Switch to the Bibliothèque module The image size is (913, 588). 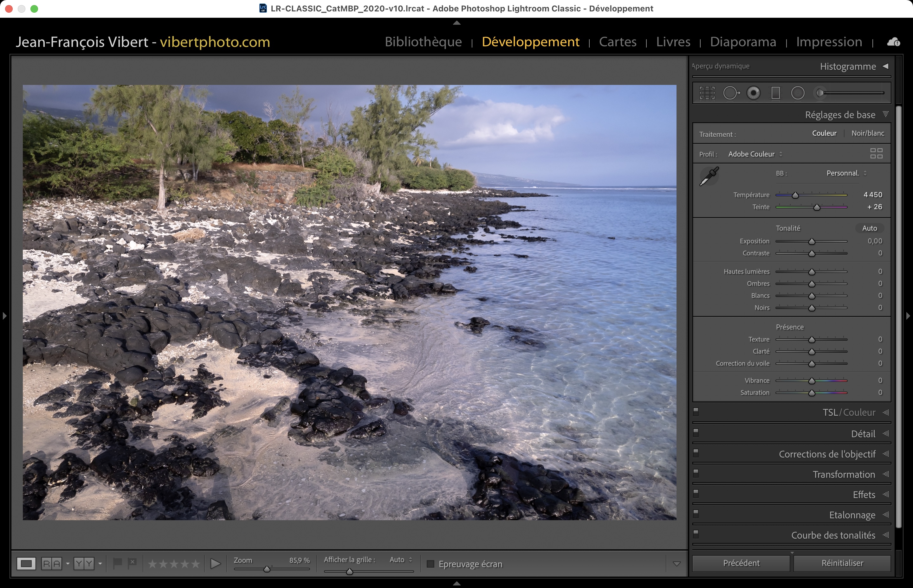[x=423, y=42]
